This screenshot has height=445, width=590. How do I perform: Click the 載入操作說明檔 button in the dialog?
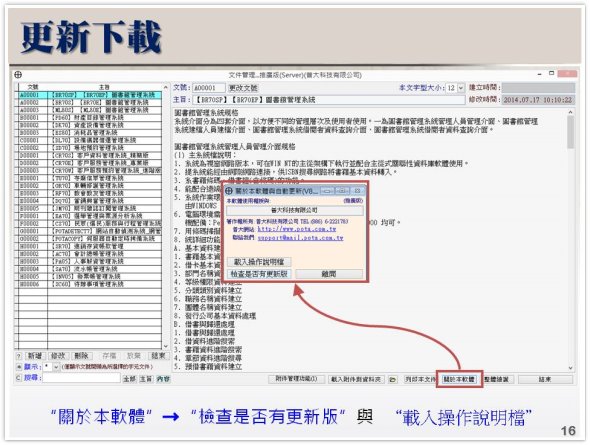(x=259, y=262)
